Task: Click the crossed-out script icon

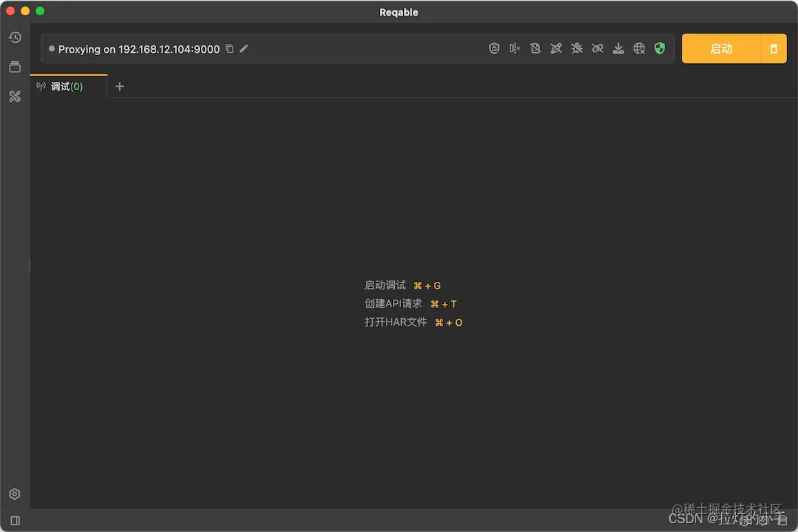Action: pos(535,48)
